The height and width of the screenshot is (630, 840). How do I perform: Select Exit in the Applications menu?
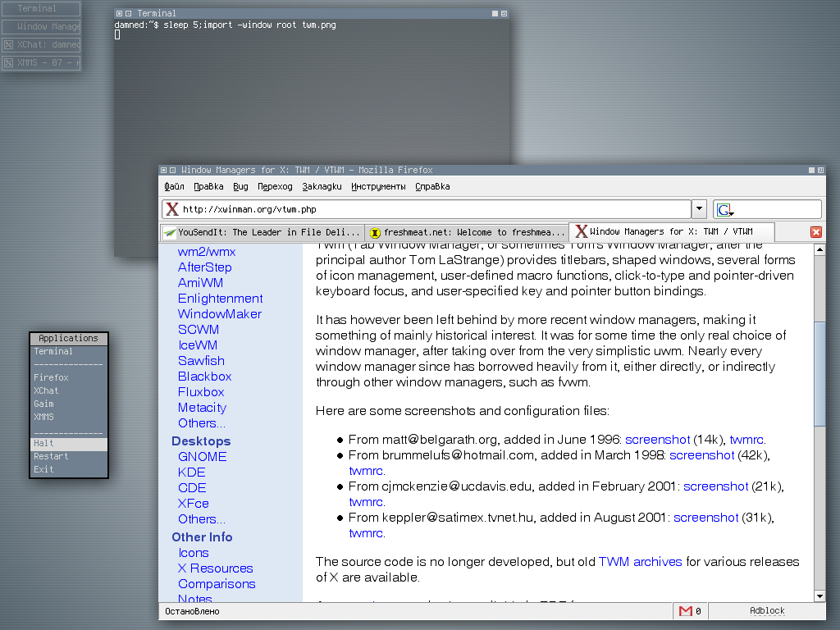69,469
